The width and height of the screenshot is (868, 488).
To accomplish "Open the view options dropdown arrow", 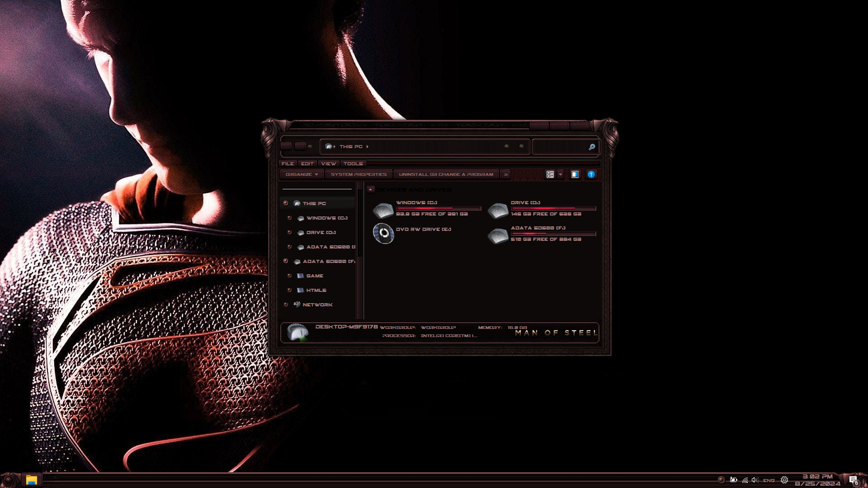I will 561,174.
